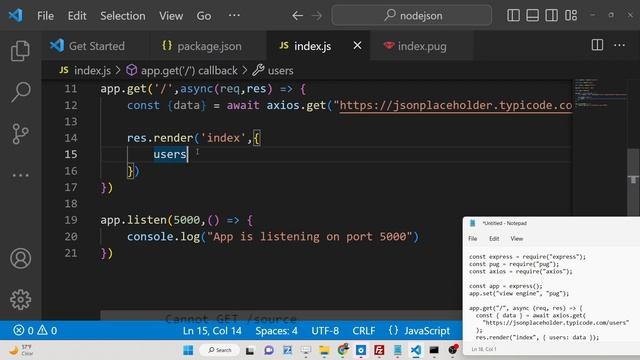Click the minimap code overview
This screenshot has width=640, height=360.
[600, 93]
